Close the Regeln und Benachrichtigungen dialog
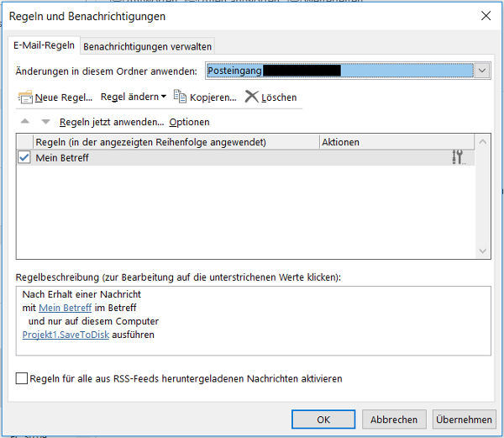Image resolution: width=504 pixels, height=438 pixels. pyautogui.click(x=485, y=16)
